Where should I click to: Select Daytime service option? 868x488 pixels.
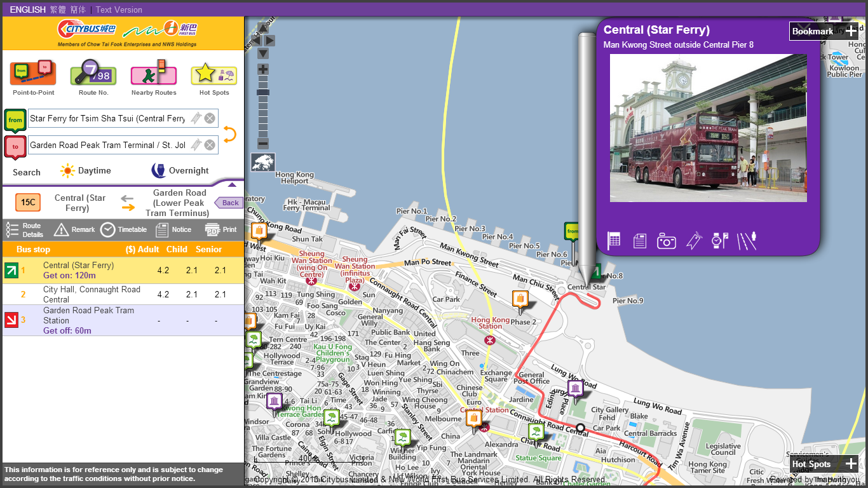(x=86, y=171)
